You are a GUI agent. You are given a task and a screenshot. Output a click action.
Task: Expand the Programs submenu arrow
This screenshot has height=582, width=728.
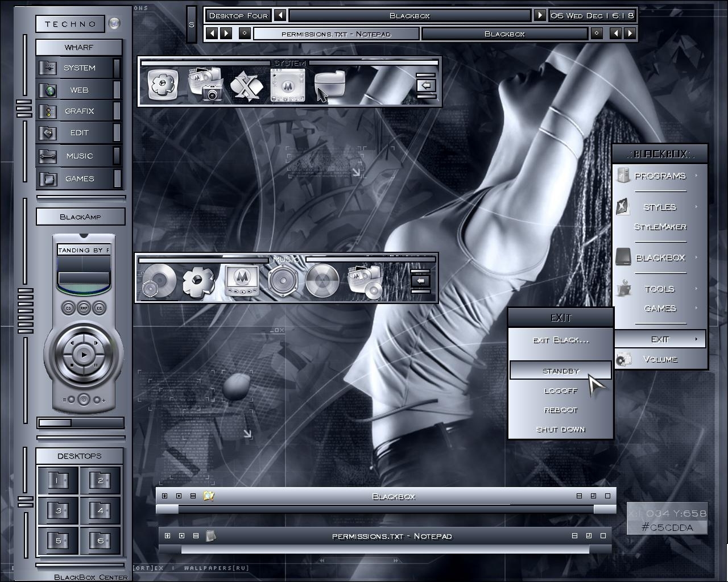click(x=696, y=176)
